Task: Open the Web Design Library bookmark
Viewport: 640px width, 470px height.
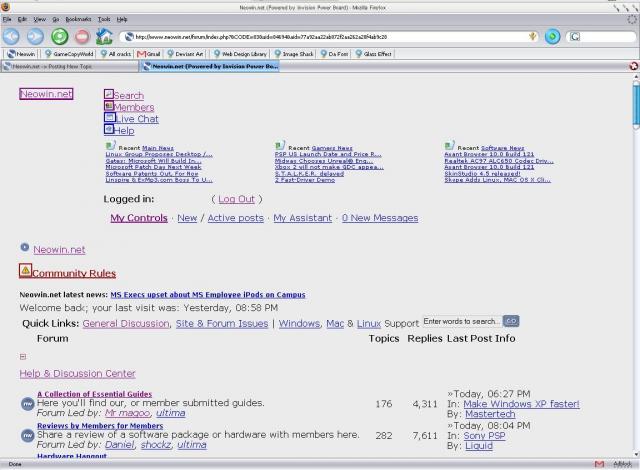Action: click(240, 54)
